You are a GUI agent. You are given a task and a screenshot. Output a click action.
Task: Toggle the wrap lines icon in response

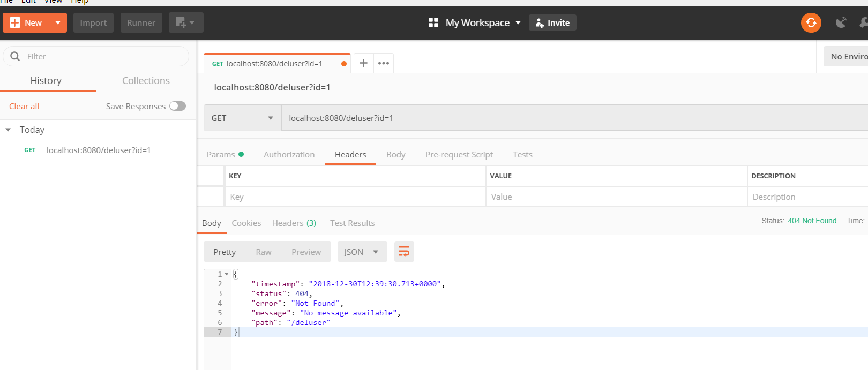(x=404, y=252)
